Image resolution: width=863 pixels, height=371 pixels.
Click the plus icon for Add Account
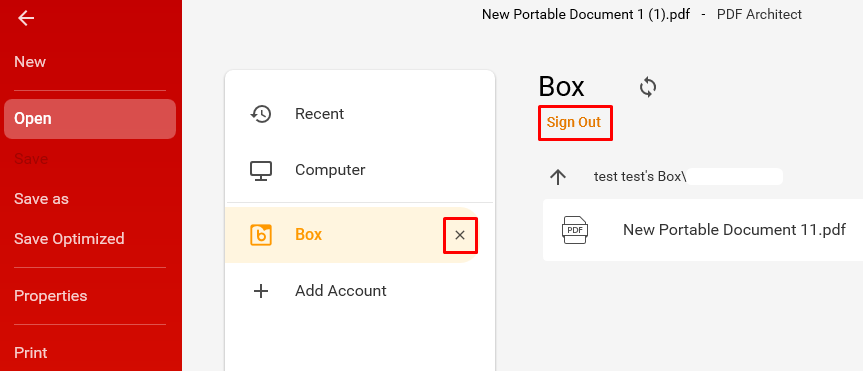click(x=260, y=291)
